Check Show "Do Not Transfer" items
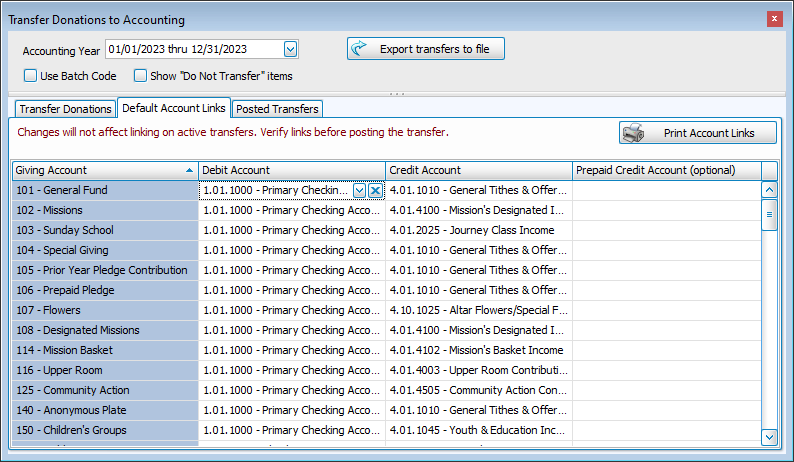Viewport: 794px width, 462px height. click(141, 76)
